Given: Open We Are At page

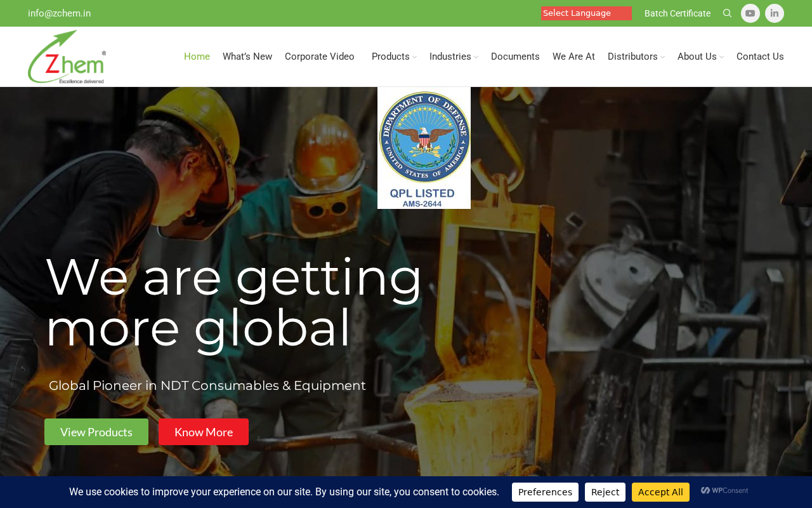Looking at the screenshot, I should click(573, 57).
